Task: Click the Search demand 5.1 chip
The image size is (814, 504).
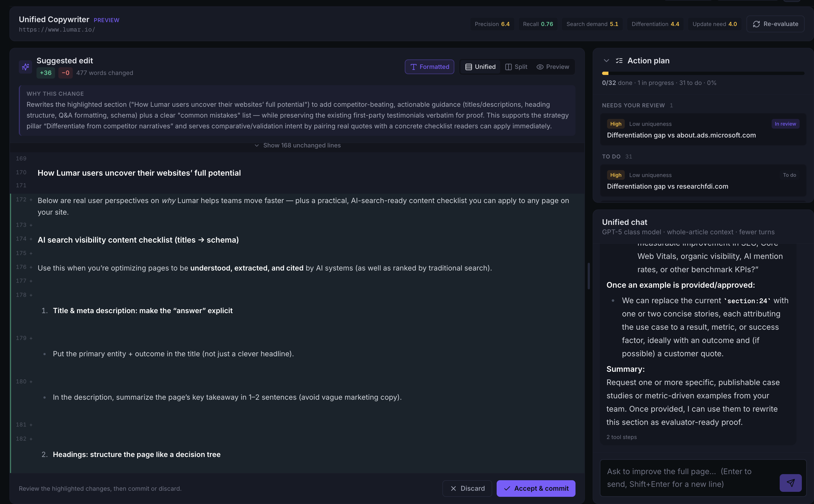Action: pos(592,24)
